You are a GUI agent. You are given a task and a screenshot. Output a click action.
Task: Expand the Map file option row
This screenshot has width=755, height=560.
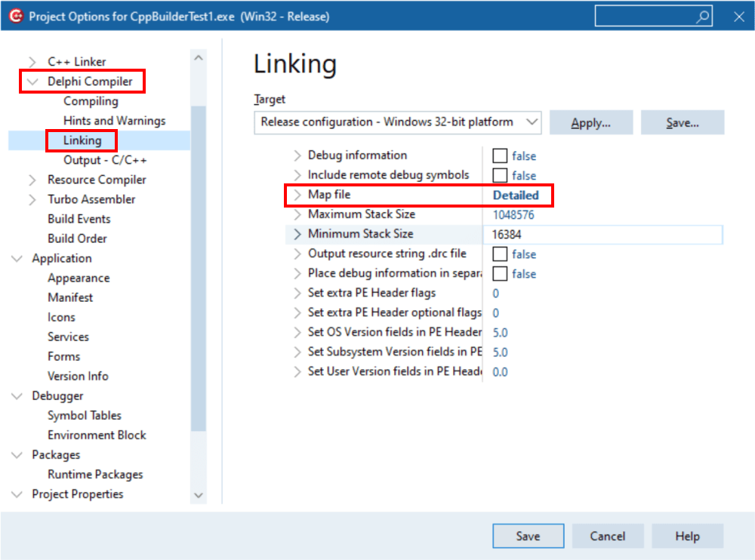(x=297, y=195)
